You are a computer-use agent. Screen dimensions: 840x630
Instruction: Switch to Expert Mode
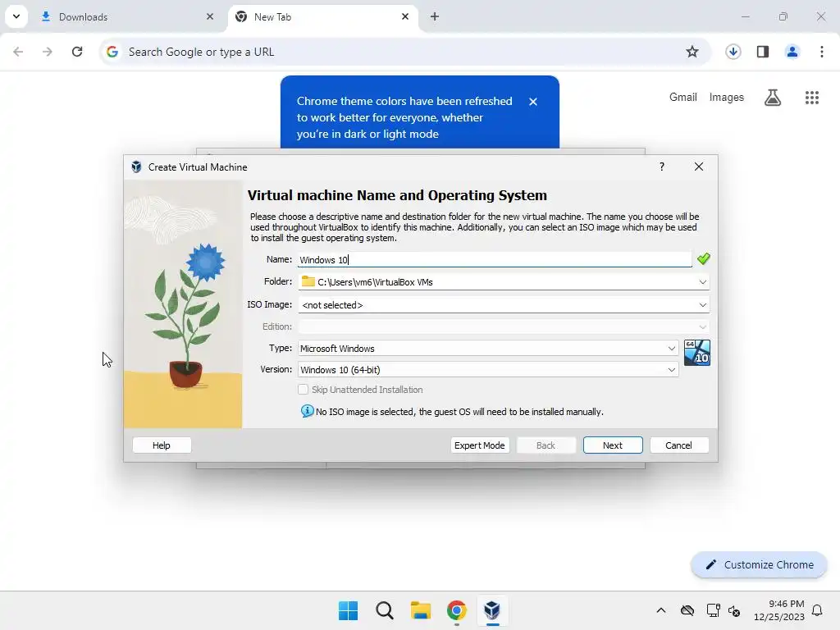pyautogui.click(x=479, y=445)
